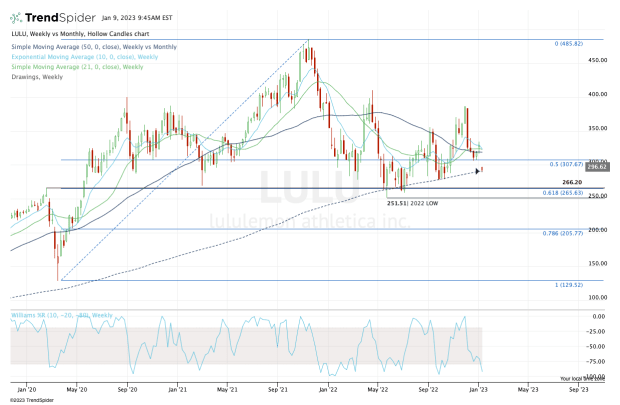Click the '251.51| 2022 LOW' annotation
The image size is (620, 405).
412,203
